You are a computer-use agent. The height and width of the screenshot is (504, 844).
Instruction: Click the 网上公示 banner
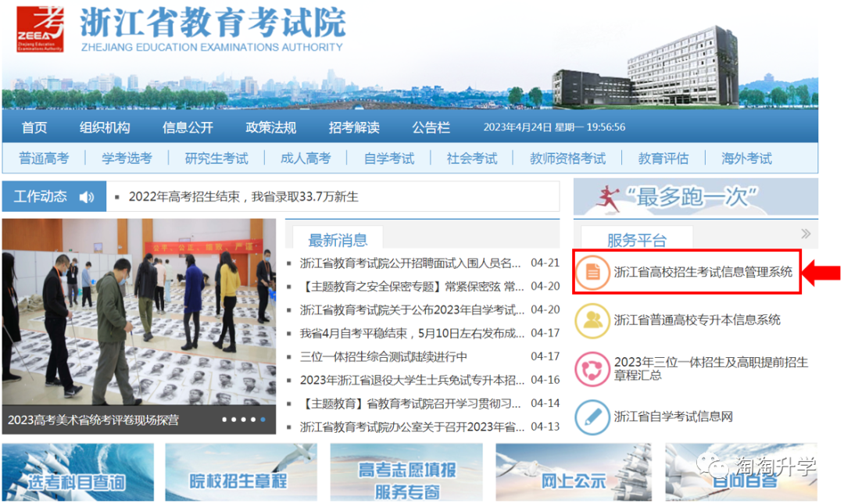[x=574, y=472]
